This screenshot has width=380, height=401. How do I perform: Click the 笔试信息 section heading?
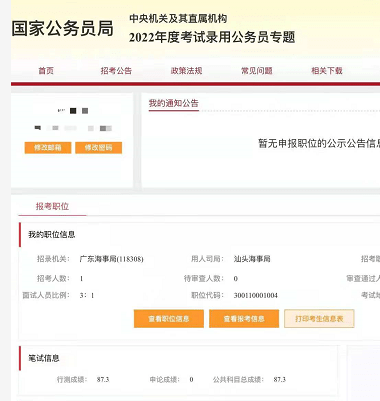44,358
